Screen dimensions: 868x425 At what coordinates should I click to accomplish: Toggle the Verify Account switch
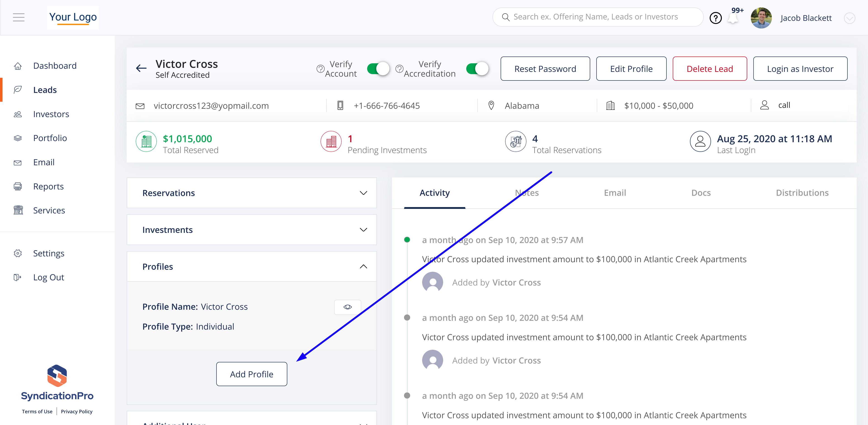(x=378, y=69)
